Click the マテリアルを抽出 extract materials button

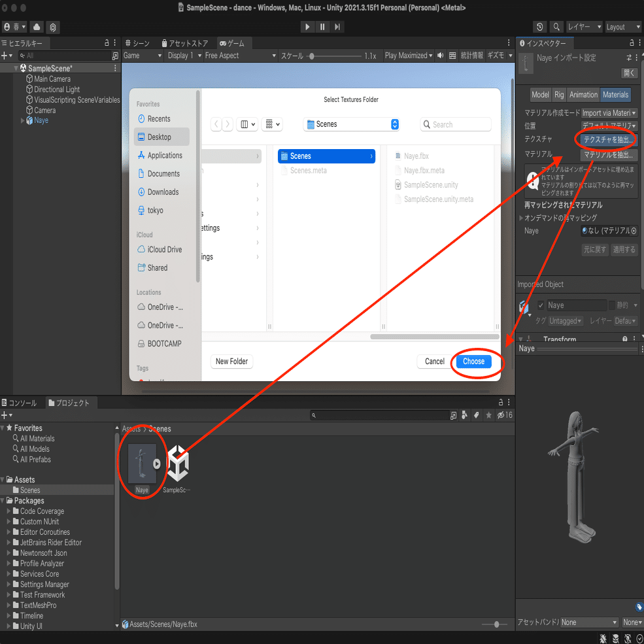[x=608, y=155]
